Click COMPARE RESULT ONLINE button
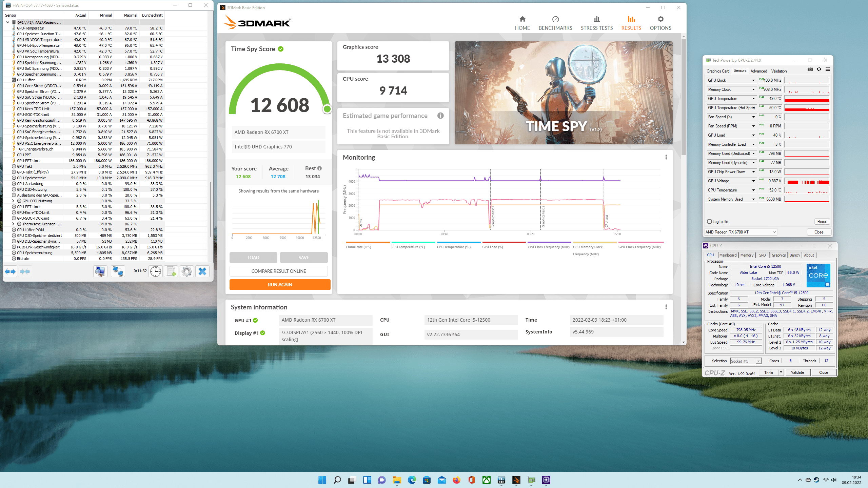This screenshot has width=868, height=488. tap(278, 271)
